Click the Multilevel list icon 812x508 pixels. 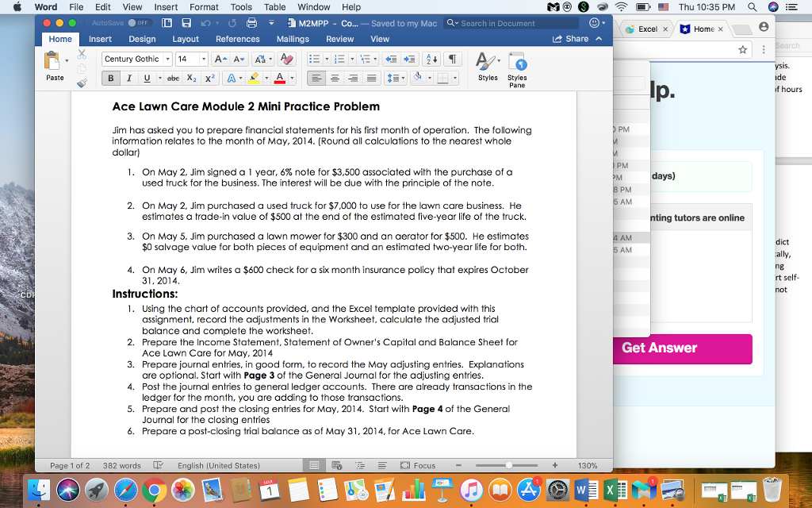[365, 59]
